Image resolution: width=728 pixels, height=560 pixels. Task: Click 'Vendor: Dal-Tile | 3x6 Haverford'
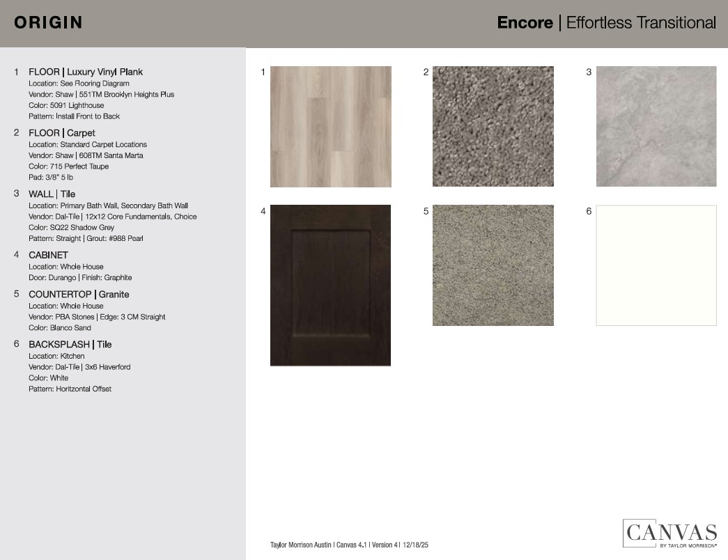79,367
